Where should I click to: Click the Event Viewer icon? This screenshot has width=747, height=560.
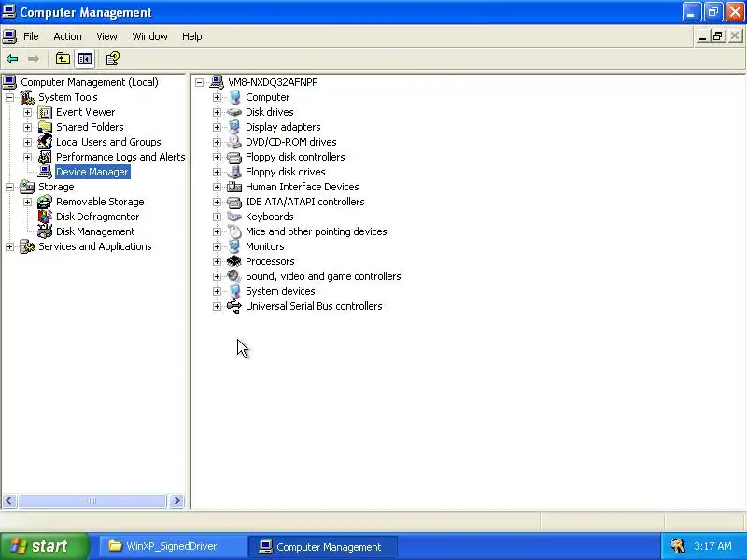pos(45,112)
